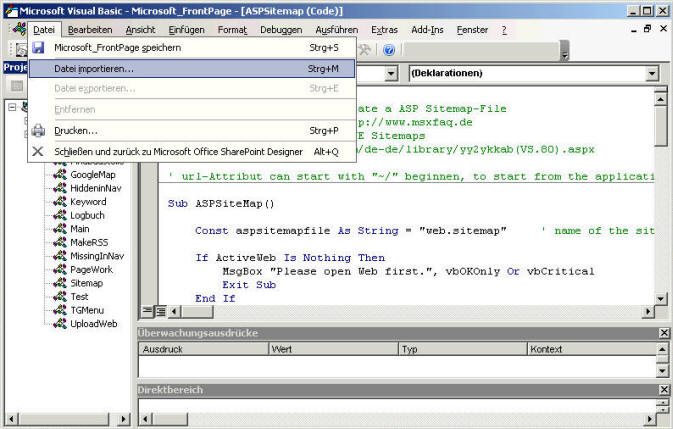
Task: Click the MissingInNav module icon
Action: pyautogui.click(x=60, y=256)
